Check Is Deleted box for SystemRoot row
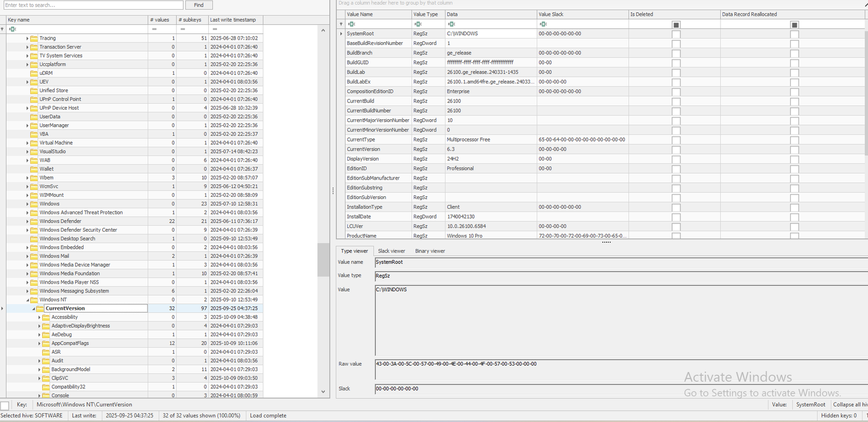Viewport: 868px width, 422px height. pyautogui.click(x=676, y=34)
